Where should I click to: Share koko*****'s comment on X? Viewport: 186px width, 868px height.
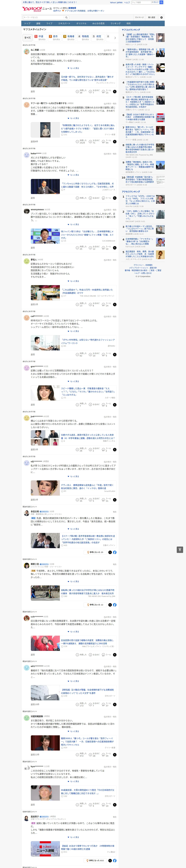tap(115, 198)
